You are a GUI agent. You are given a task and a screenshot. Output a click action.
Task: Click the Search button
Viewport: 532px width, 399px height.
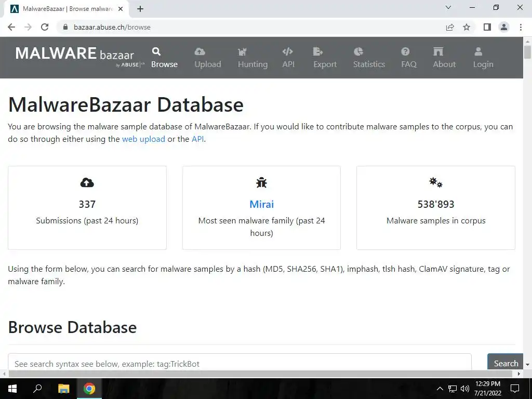(505, 362)
